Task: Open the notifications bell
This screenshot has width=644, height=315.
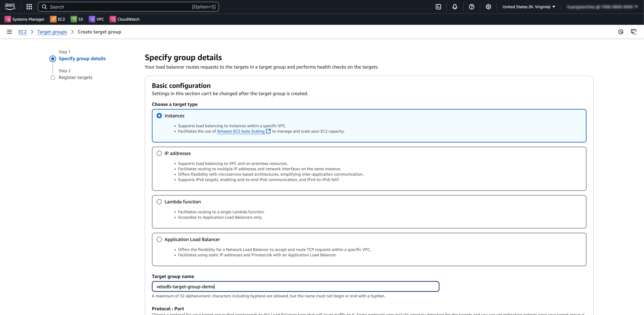Action: point(455,7)
